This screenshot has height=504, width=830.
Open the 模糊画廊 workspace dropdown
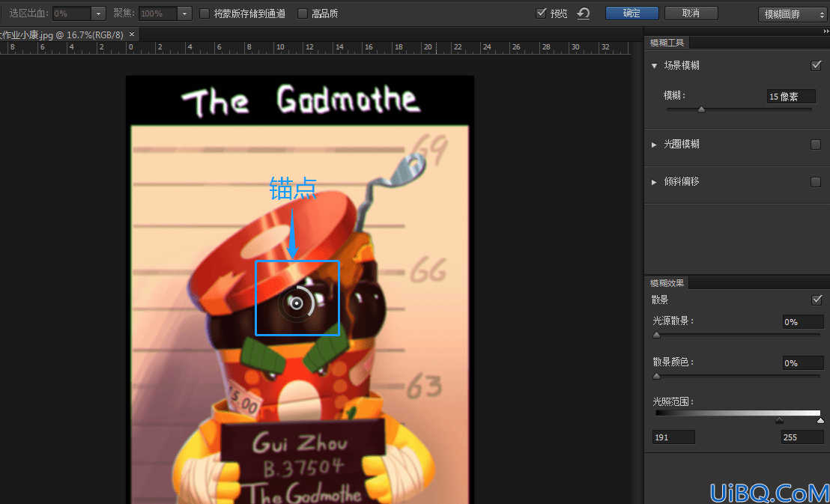(792, 14)
